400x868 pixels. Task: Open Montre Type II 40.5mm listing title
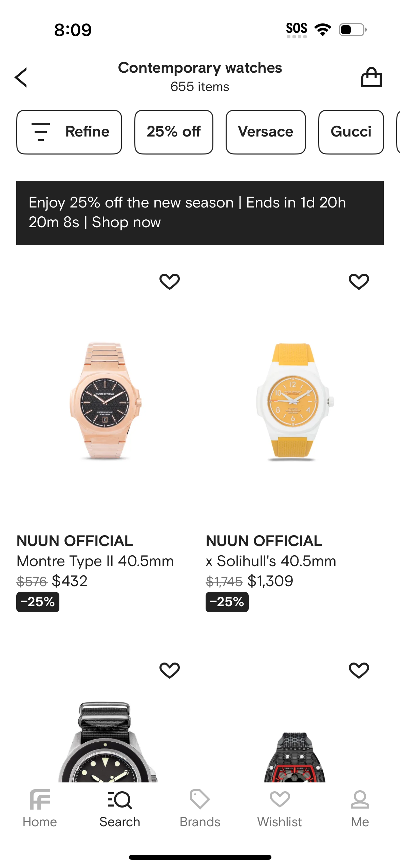tap(95, 561)
